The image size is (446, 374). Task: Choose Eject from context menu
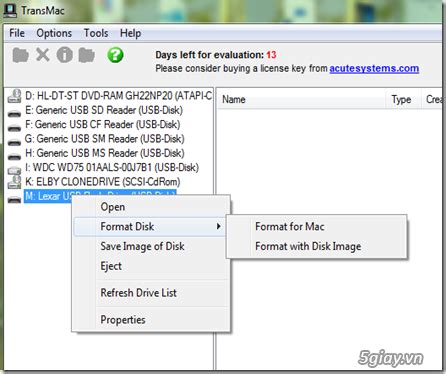(151, 266)
